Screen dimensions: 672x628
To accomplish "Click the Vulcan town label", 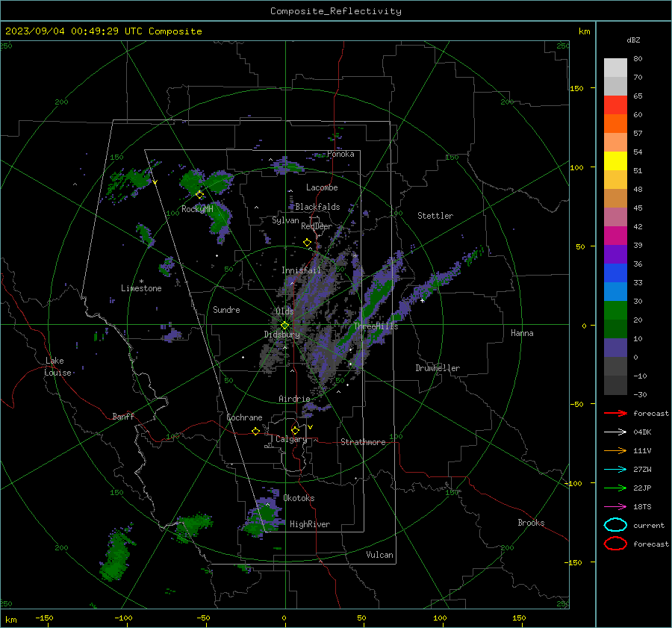I will pyautogui.click(x=379, y=555).
